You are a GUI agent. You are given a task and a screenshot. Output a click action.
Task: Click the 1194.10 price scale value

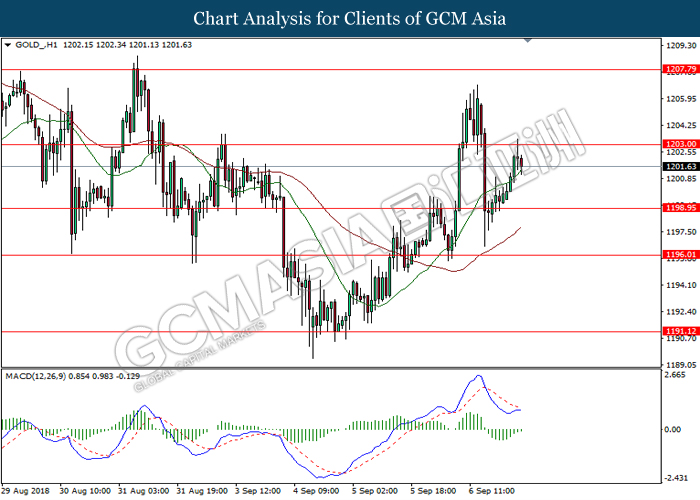click(x=681, y=285)
